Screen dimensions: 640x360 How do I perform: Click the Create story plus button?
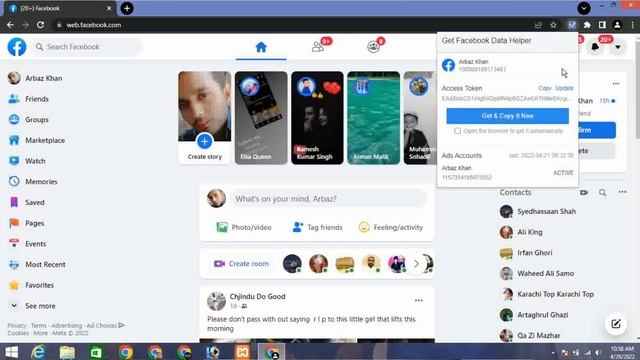coord(204,142)
